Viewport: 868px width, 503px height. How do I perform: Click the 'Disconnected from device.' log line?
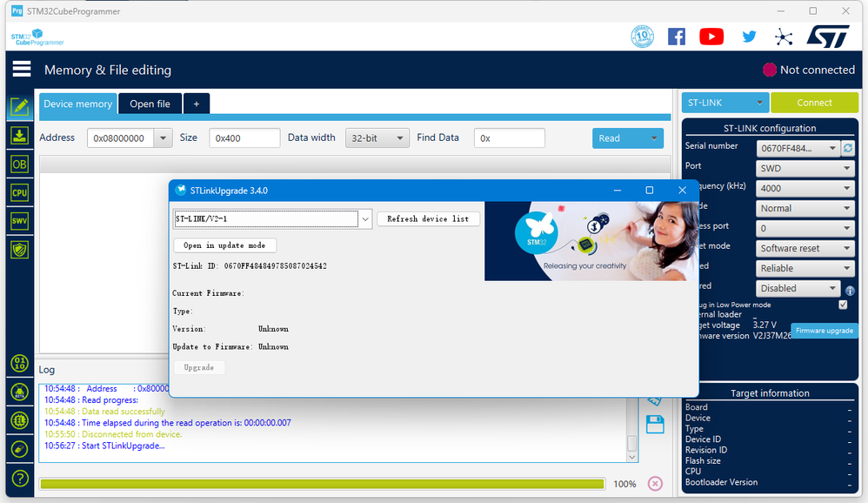[113, 433]
